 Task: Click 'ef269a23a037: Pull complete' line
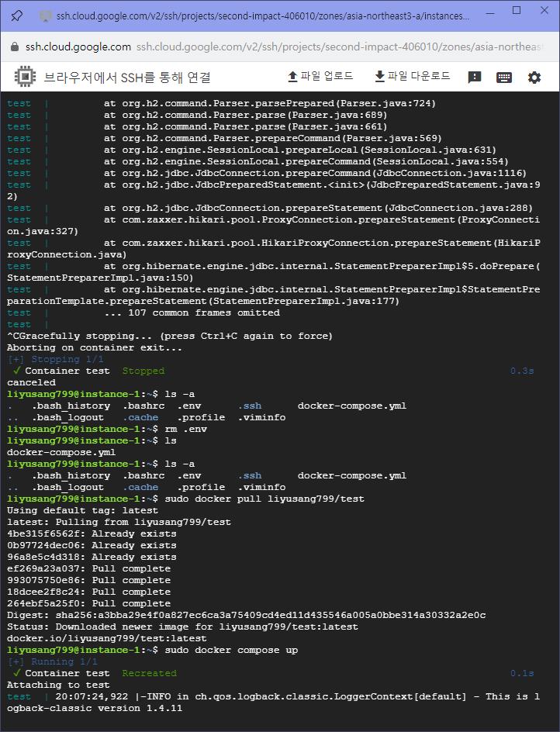pos(88,569)
